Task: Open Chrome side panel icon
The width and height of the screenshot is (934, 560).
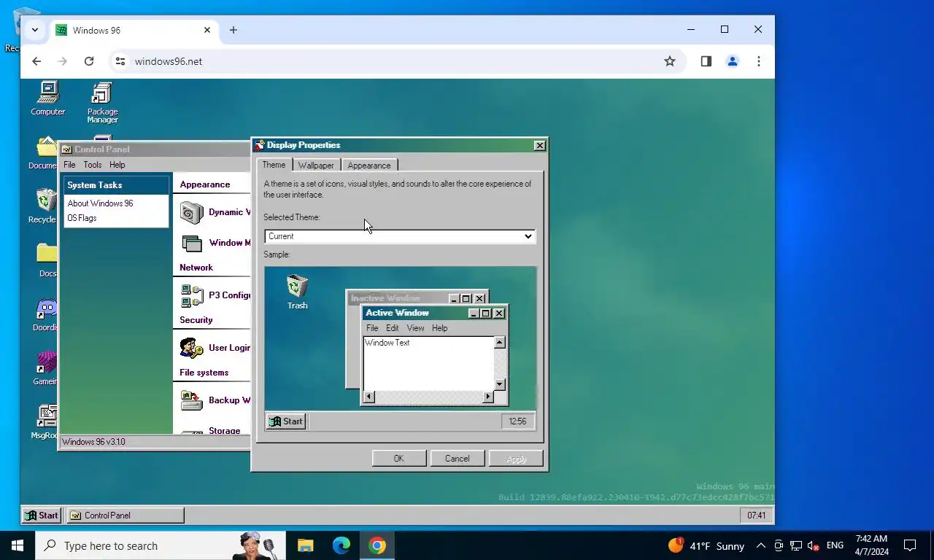Action: 706,61
